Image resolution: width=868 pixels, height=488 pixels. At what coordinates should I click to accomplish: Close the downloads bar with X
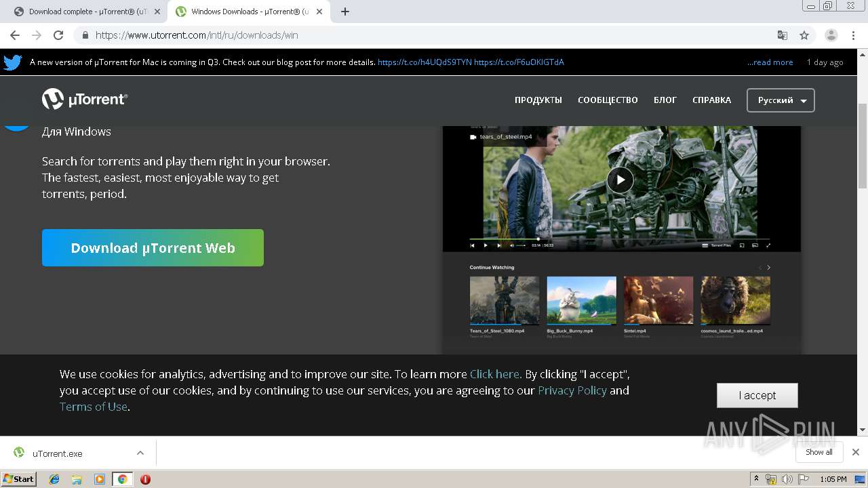856,452
